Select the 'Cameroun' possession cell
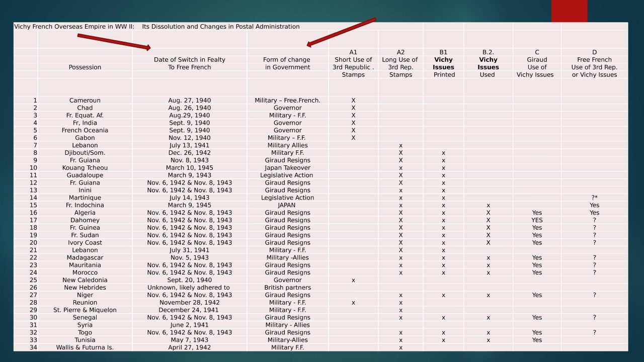644x362 pixels. coord(85,101)
